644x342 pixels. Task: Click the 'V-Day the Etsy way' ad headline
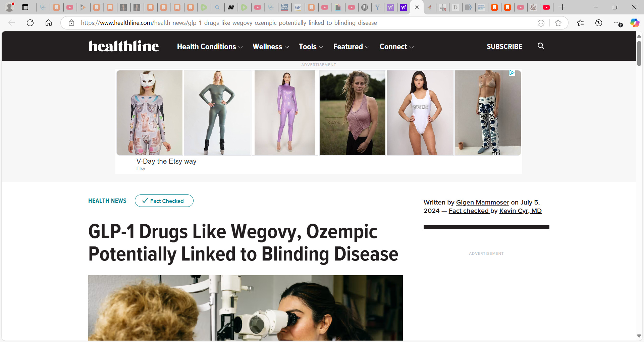coord(166,161)
